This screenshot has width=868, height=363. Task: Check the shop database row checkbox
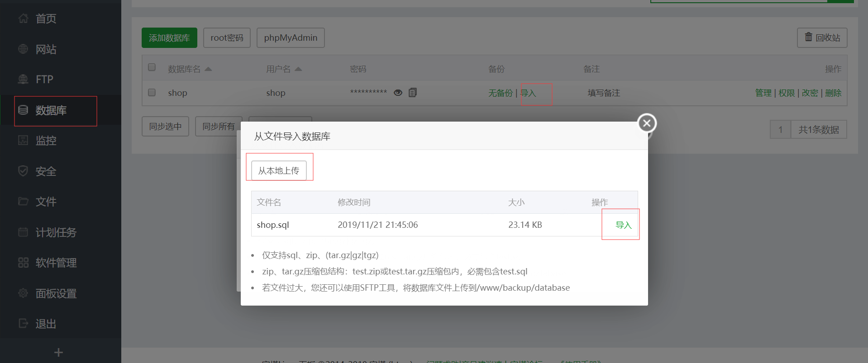(152, 92)
